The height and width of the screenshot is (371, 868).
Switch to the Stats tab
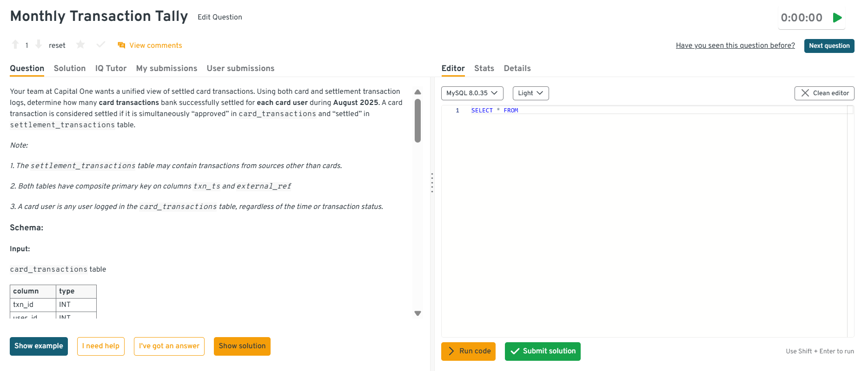tap(484, 68)
